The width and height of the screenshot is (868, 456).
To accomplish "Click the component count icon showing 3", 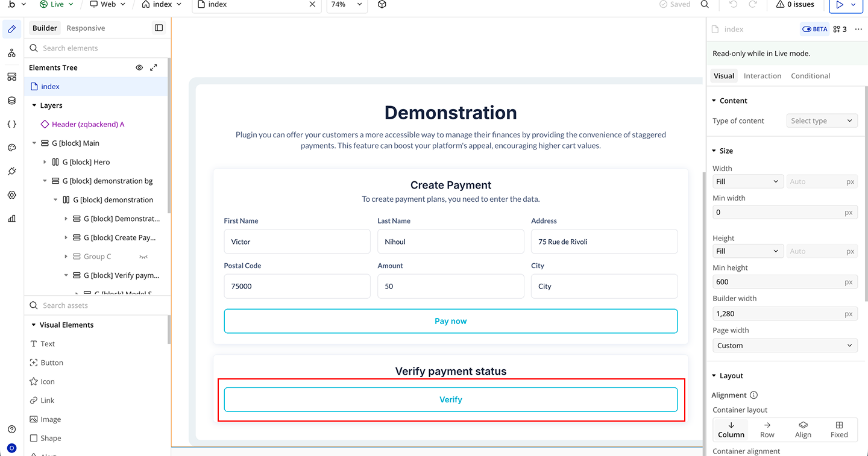I will (840, 29).
